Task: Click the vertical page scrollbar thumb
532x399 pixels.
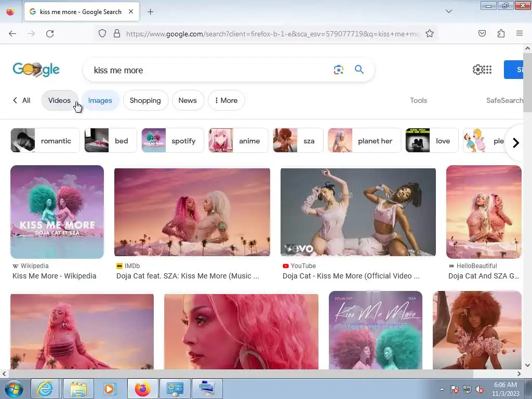Action: [x=527, y=82]
